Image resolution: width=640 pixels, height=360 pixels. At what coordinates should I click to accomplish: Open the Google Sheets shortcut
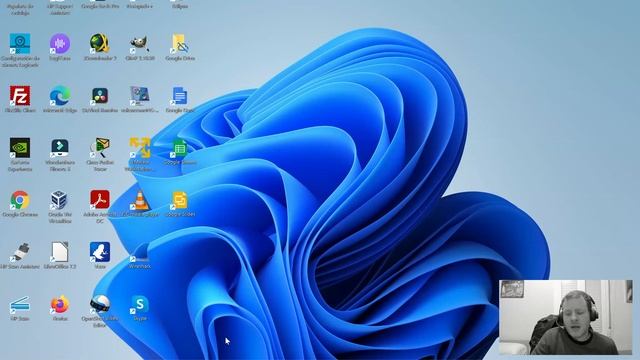tap(180, 148)
